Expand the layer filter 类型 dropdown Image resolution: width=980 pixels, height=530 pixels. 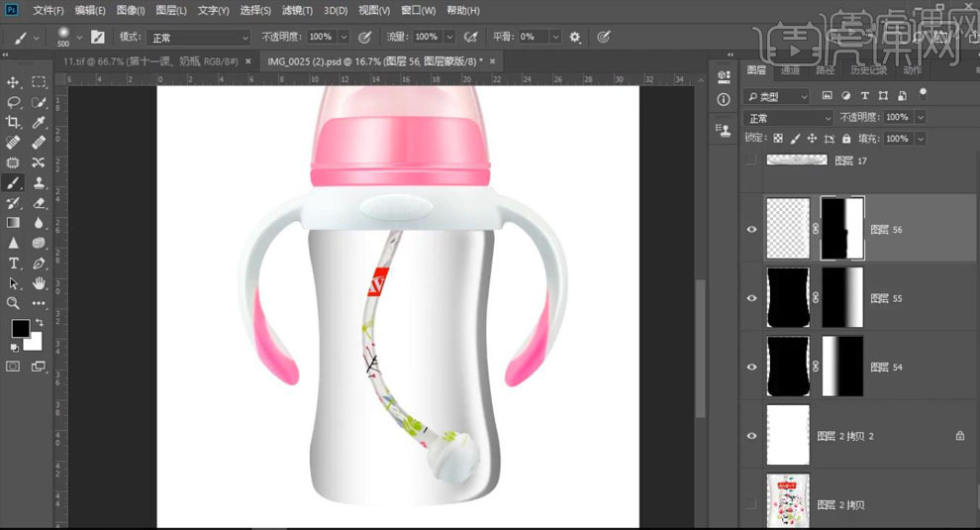(x=777, y=96)
